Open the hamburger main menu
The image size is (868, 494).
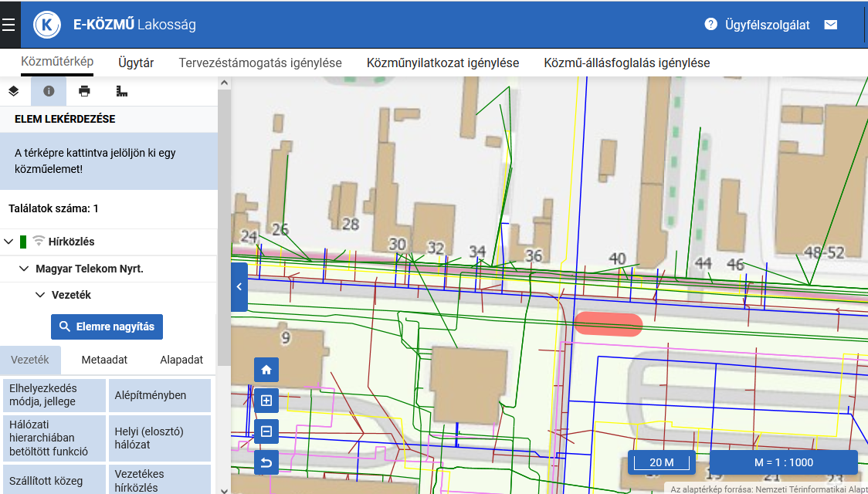(x=8, y=25)
